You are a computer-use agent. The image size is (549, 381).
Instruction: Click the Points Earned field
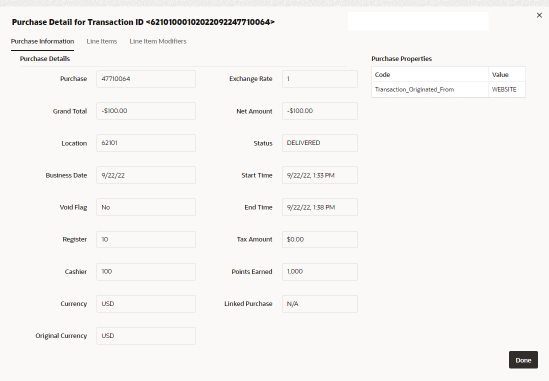tap(320, 272)
